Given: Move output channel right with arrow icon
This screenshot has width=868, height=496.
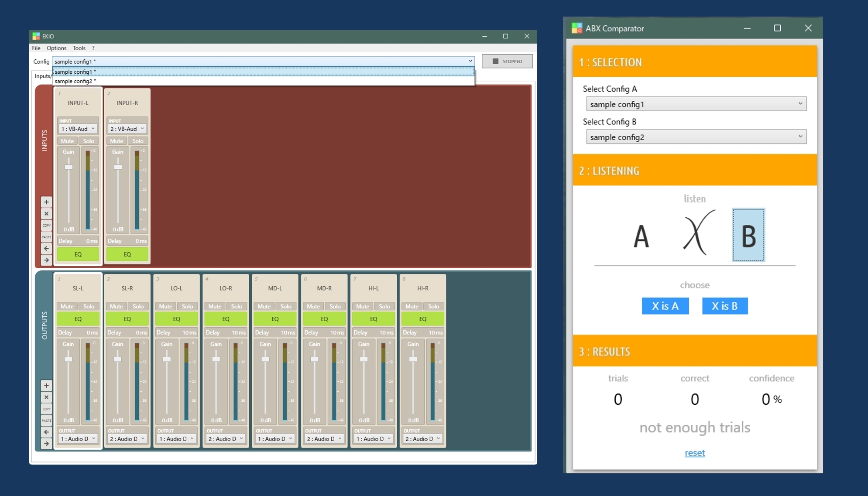Looking at the screenshot, I should 46,444.
